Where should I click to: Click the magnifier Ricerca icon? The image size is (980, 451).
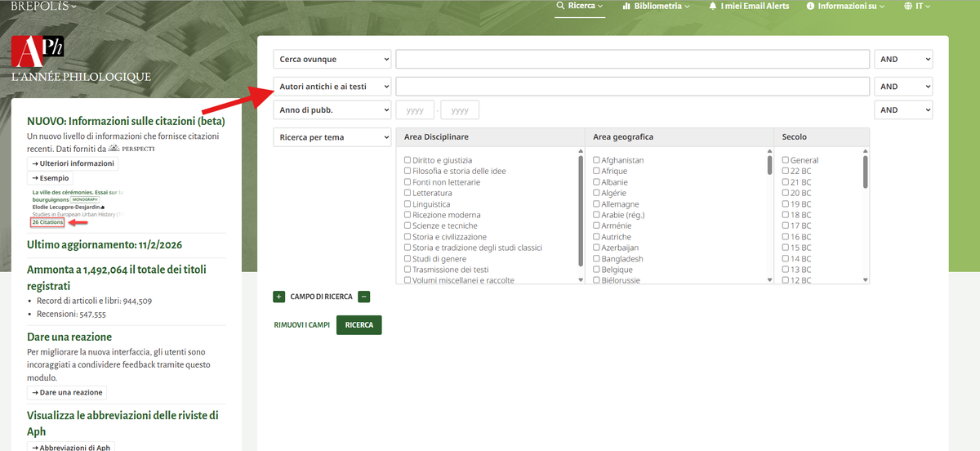560,6
